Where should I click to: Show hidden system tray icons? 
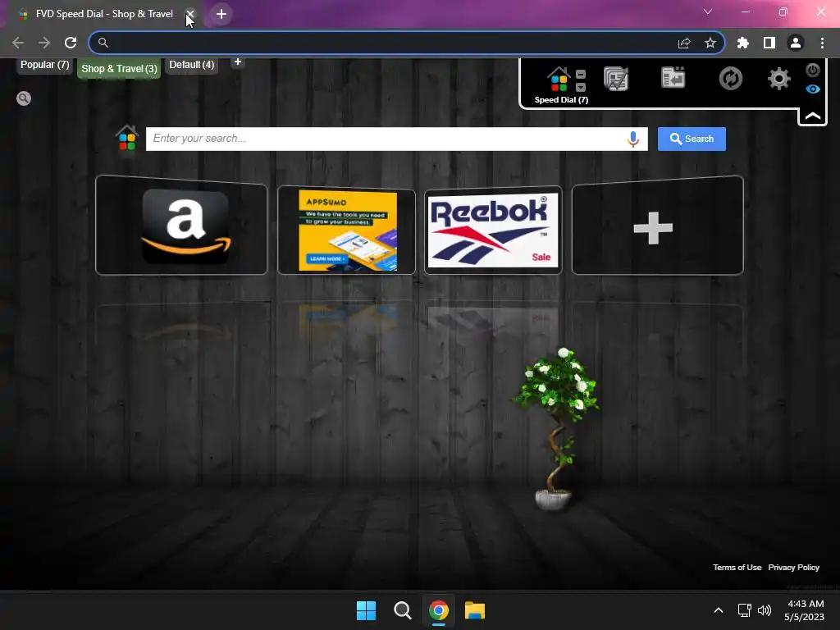pyautogui.click(x=719, y=610)
